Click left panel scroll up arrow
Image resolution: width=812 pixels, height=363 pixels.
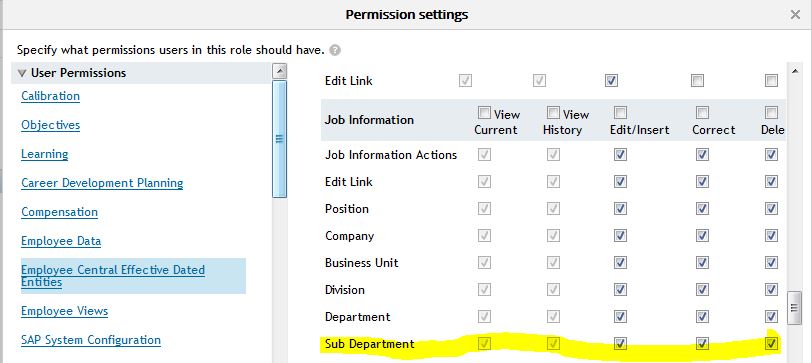point(279,71)
